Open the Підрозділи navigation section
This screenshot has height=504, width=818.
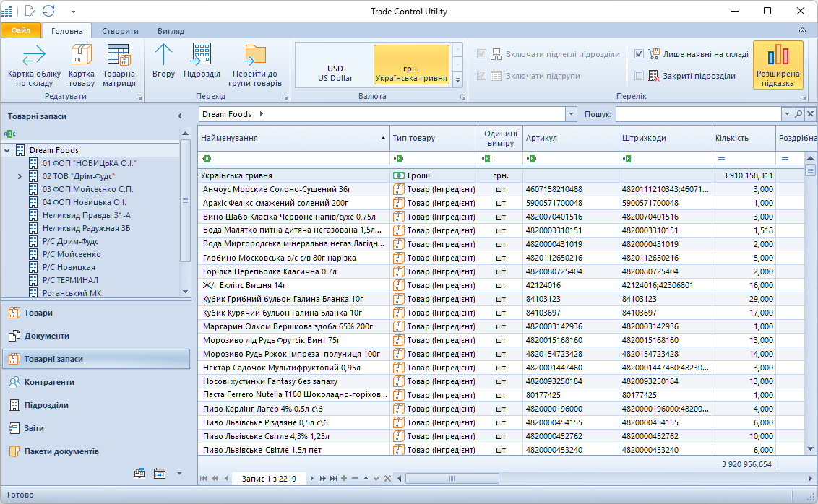(97, 405)
